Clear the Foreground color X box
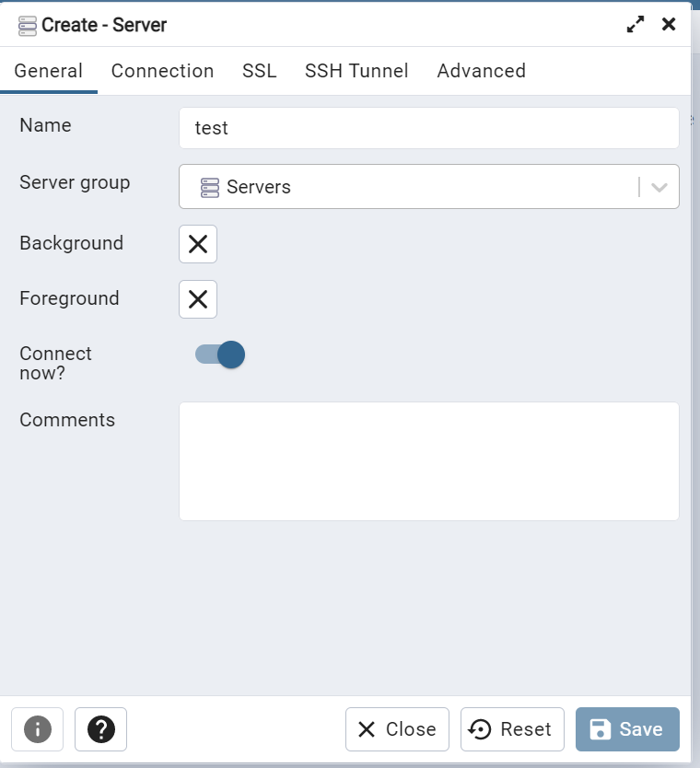700x768 pixels. click(x=198, y=299)
